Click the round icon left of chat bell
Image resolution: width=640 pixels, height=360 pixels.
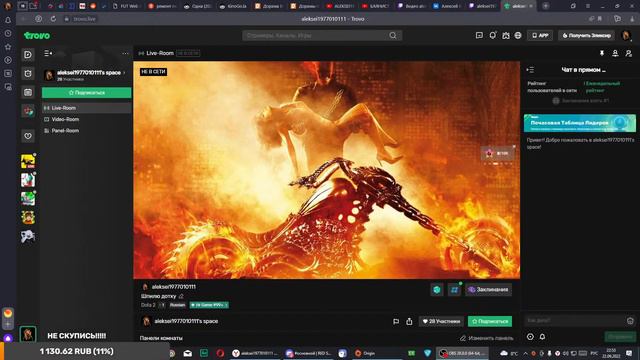pyautogui.click(x=530, y=337)
